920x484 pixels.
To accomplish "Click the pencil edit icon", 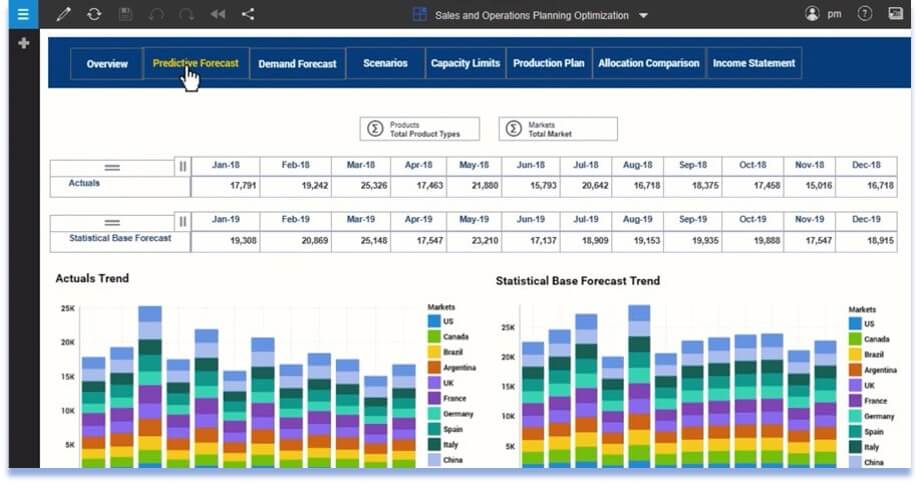I will pyautogui.click(x=64, y=15).
